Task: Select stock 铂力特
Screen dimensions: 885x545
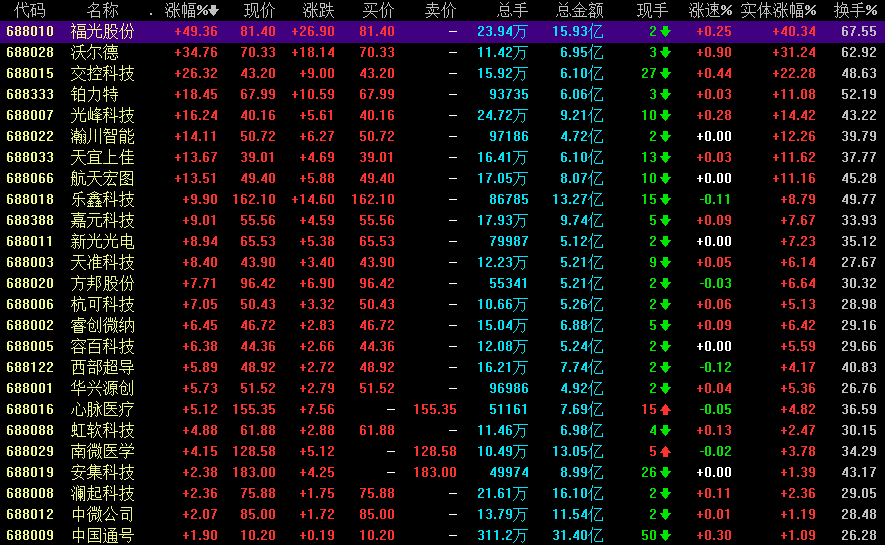Action: click(x=95, y=94)
